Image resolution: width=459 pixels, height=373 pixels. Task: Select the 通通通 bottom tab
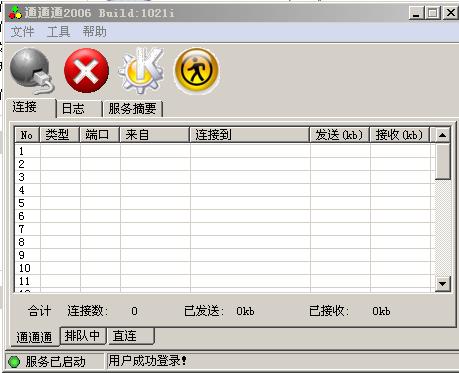pyautogui.click(x=35, y=337)
